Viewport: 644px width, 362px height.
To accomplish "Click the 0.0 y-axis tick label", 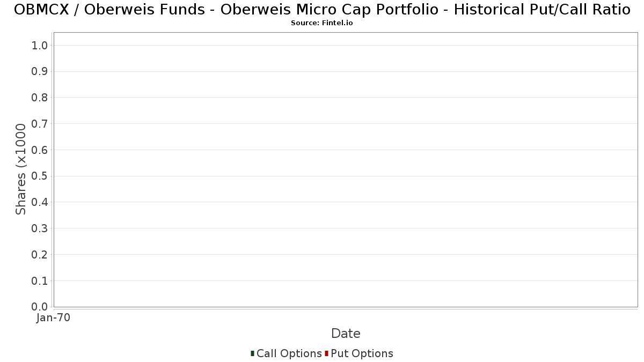I will click(40, 307).
